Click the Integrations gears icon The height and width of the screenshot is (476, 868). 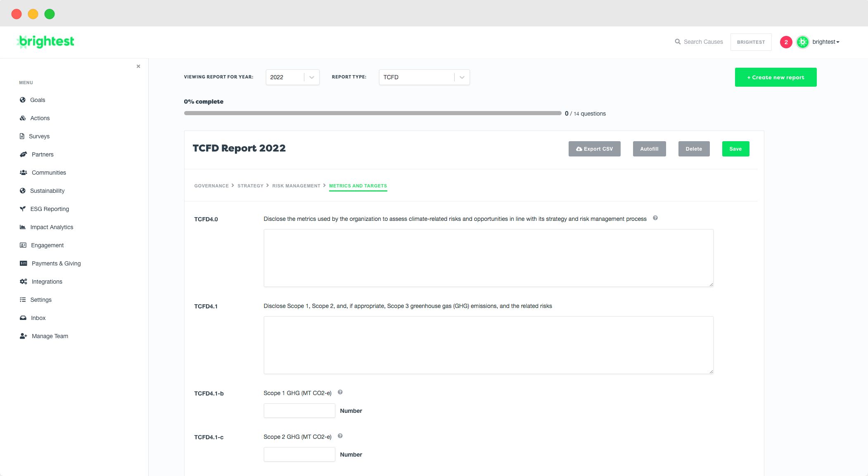[24, 282]
